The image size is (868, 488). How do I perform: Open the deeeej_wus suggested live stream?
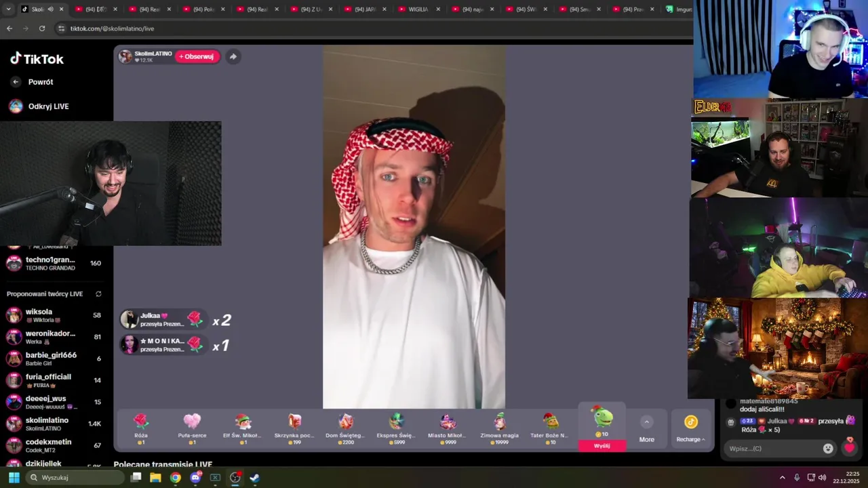point(54,402)
